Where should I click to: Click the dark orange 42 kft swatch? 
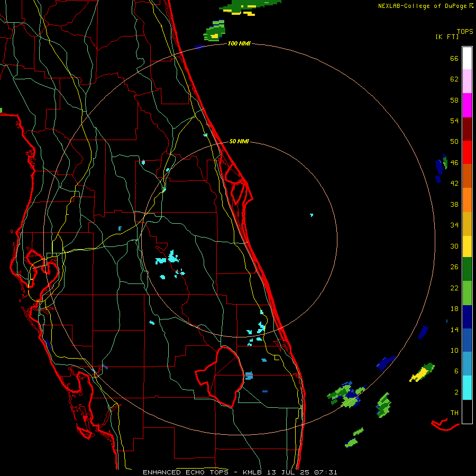[467, 176]
